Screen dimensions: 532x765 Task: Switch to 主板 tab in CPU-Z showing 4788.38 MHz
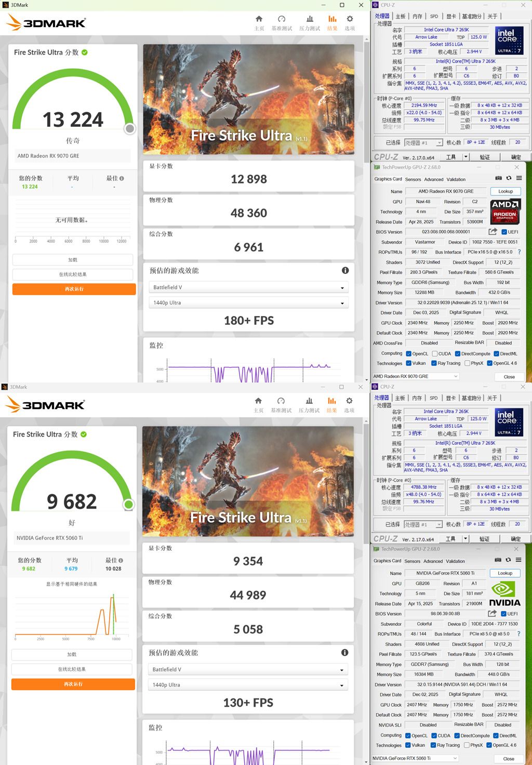[x=401, y=398]
